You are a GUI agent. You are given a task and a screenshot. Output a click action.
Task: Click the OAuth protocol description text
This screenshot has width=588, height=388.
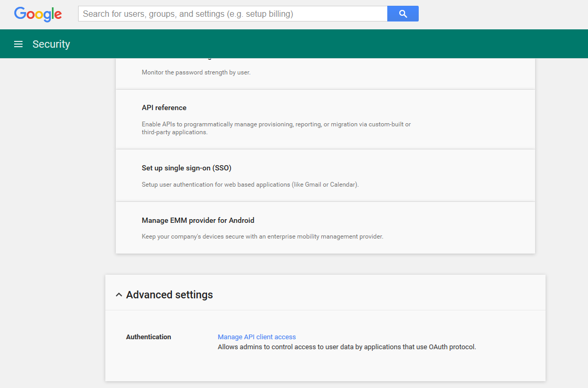(346, 347)
